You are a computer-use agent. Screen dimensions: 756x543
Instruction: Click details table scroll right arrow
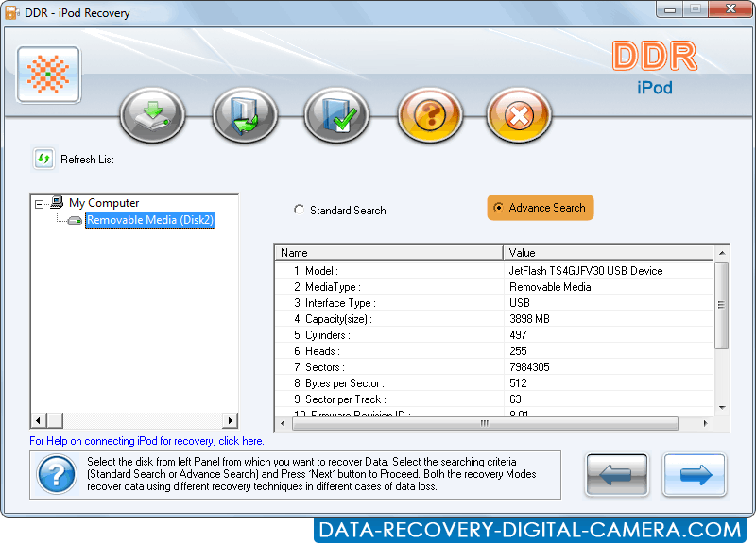tap(705, 423)
